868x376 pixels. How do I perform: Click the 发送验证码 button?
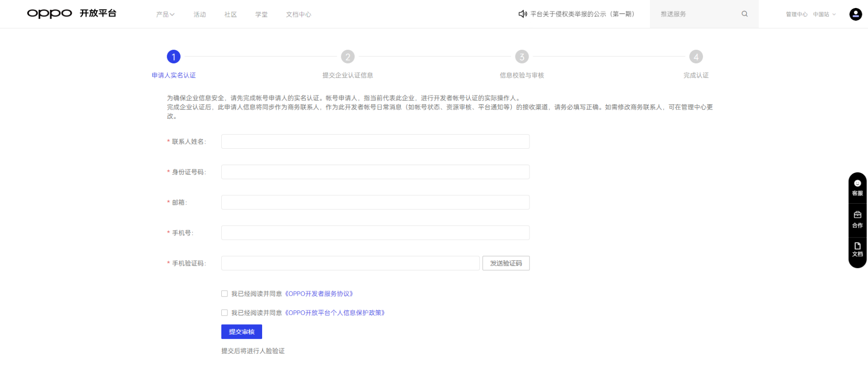click(506, 263)
